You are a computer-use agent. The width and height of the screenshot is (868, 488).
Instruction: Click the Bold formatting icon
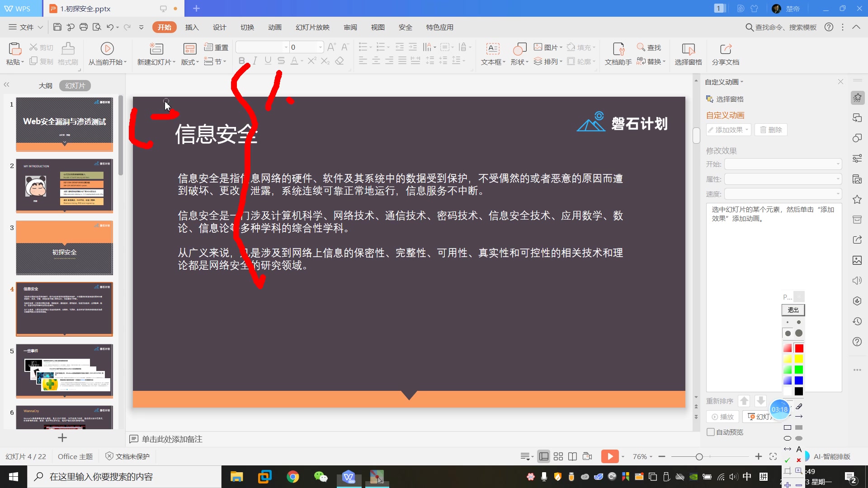[x=242, y=61]
